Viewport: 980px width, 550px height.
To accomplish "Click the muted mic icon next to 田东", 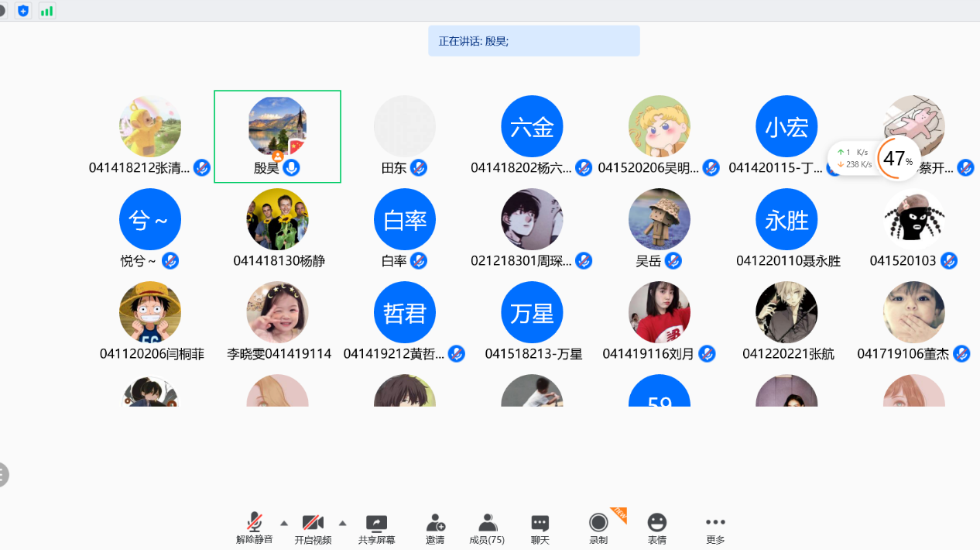I will [419, 167].
